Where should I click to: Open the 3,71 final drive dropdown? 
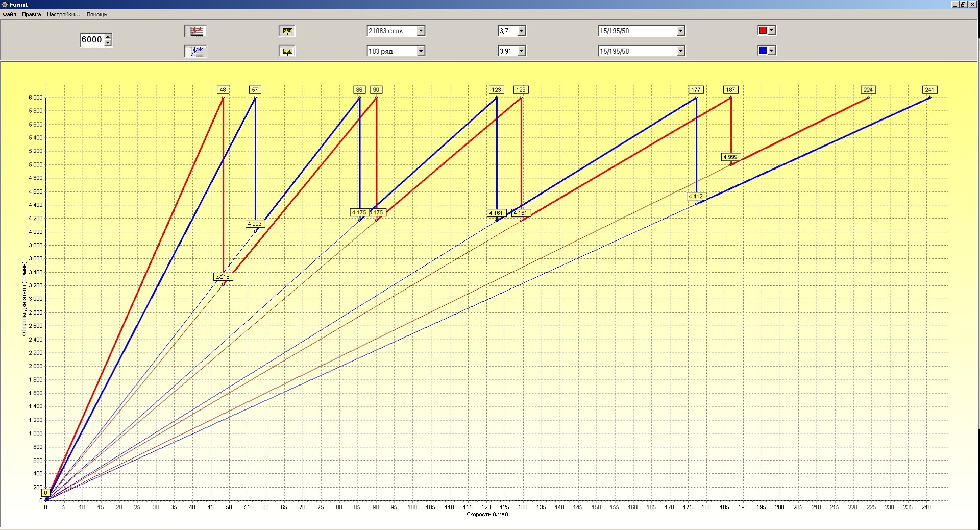pyautogui.click(x=521, y=31)
